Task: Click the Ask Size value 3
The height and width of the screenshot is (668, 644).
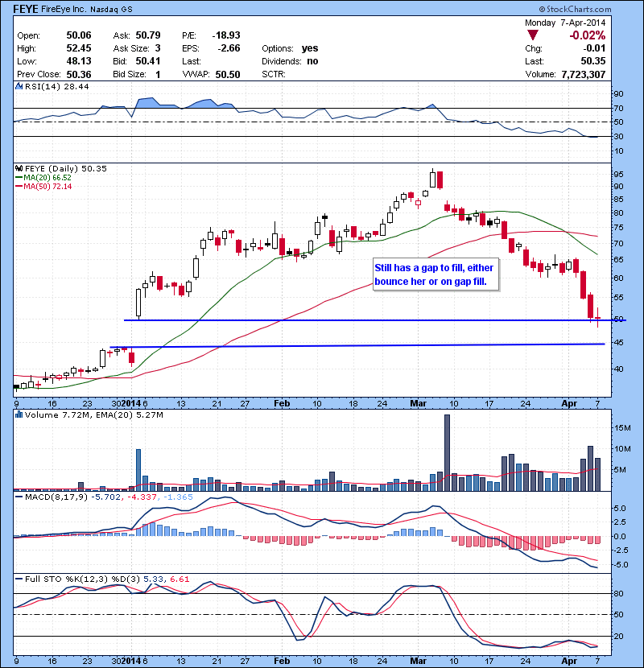Action: [x=158, y=48]
